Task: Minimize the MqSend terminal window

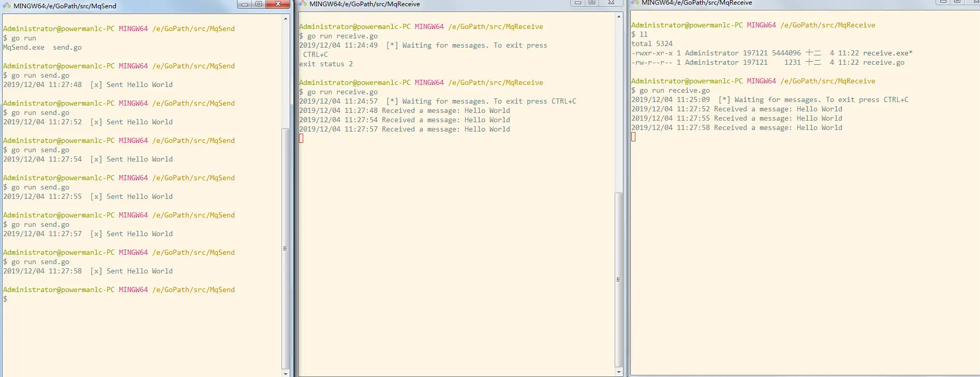Action: coord(245,4)
